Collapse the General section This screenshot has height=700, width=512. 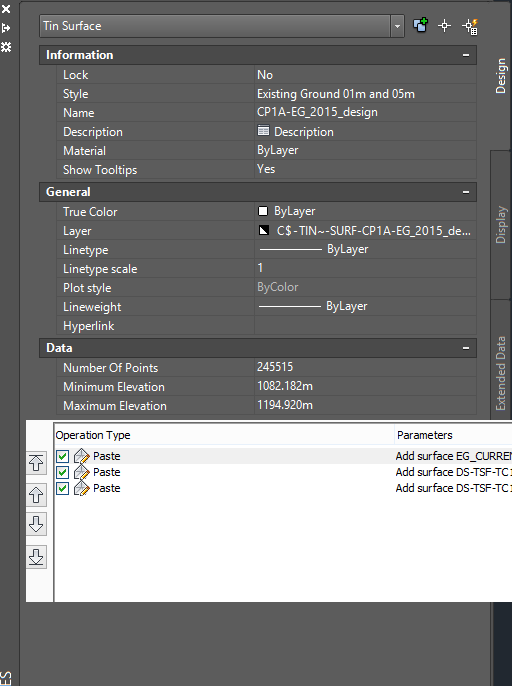466,192
